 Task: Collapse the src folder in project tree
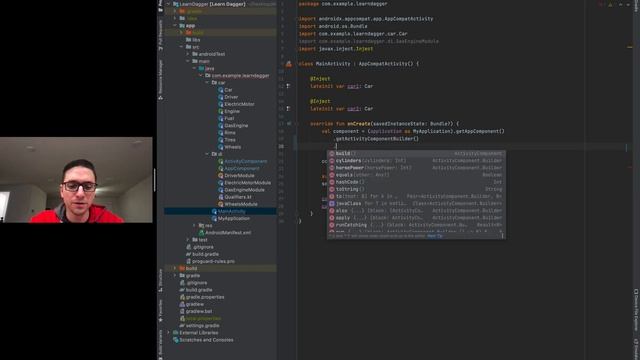click(x=182, y=47)
